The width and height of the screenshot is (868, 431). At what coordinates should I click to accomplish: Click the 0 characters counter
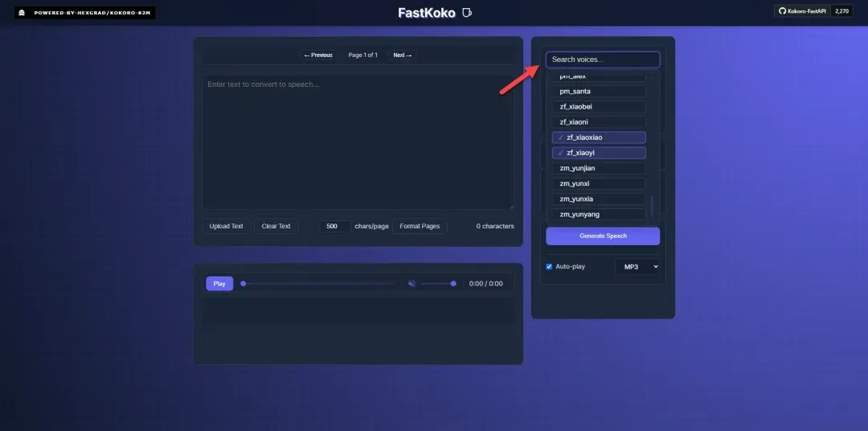(495, 226)
